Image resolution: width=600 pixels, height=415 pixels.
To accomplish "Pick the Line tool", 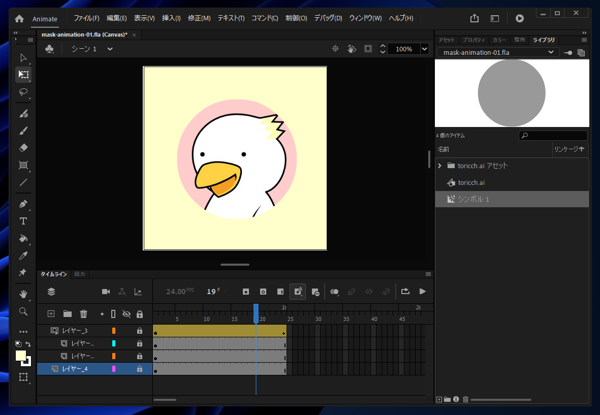I will pyautogui.click(x=23, y=183).
